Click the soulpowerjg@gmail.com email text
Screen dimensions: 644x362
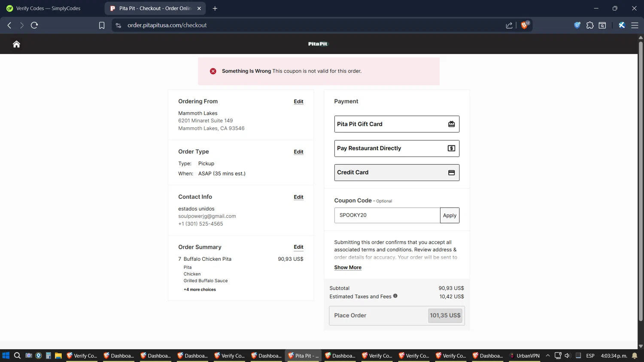click(207, 216)
